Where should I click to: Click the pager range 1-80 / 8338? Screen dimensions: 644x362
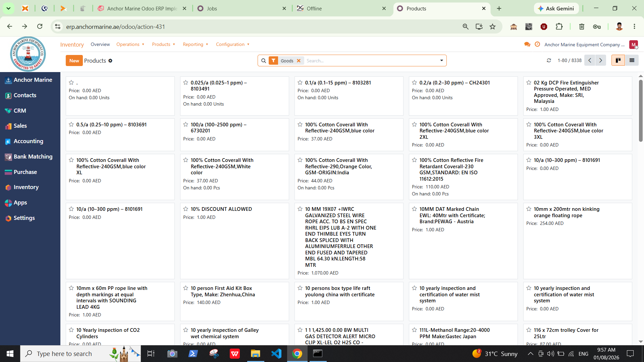[570, 61]
